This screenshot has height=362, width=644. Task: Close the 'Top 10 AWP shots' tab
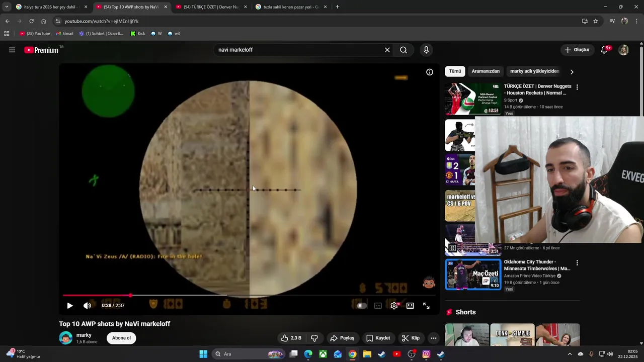(166, 7)
